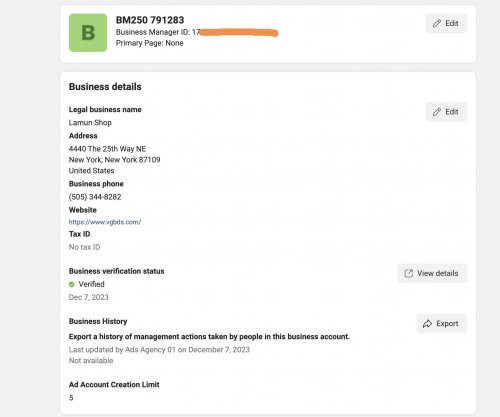Viewport: 500px width, 417px height.
Task: Export the Business History
Action: click(x=442, y=324)
